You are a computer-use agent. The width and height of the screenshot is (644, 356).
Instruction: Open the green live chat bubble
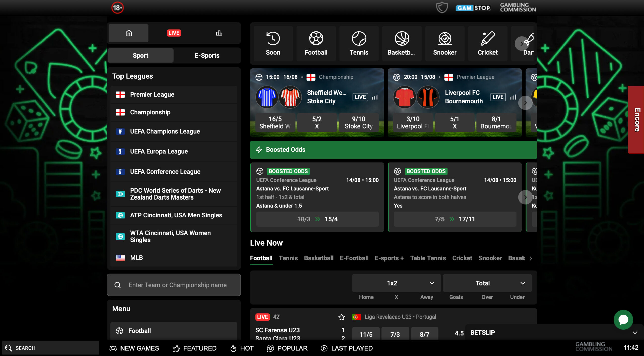pos(623,320)
